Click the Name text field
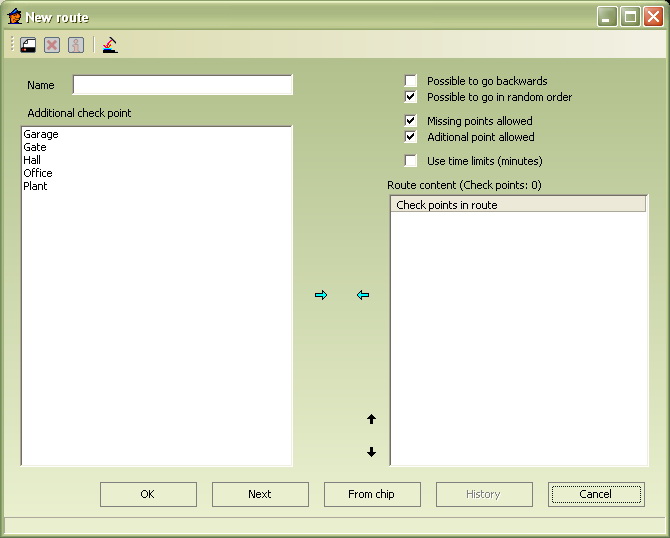670x538 pixels. click(182, 85)
